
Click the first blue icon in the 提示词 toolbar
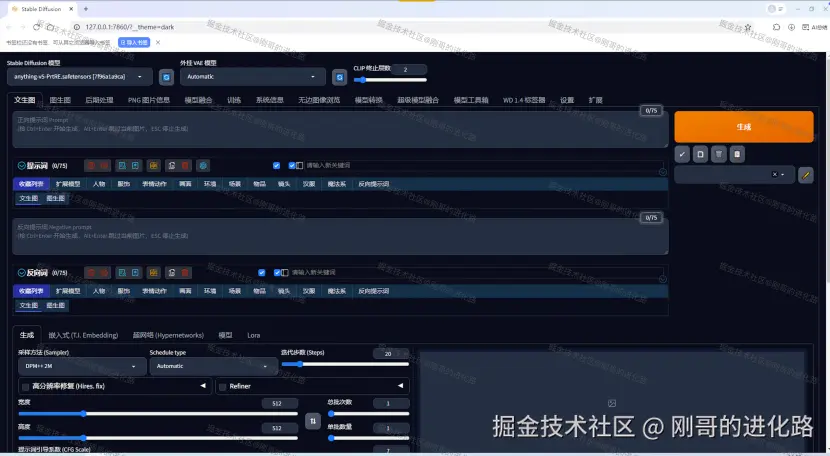(x=122, y=166)
